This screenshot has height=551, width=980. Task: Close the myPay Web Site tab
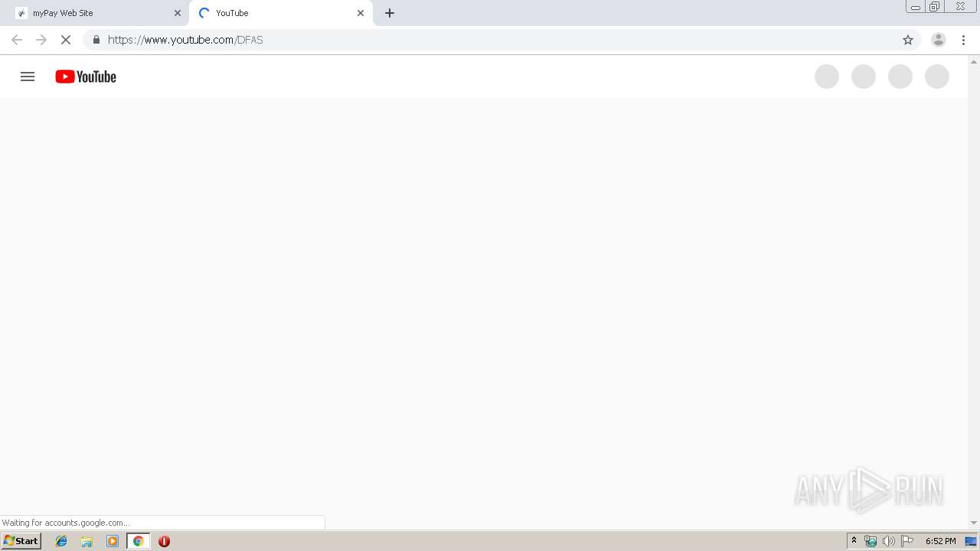pyautogui.click(x=178, y=13)
